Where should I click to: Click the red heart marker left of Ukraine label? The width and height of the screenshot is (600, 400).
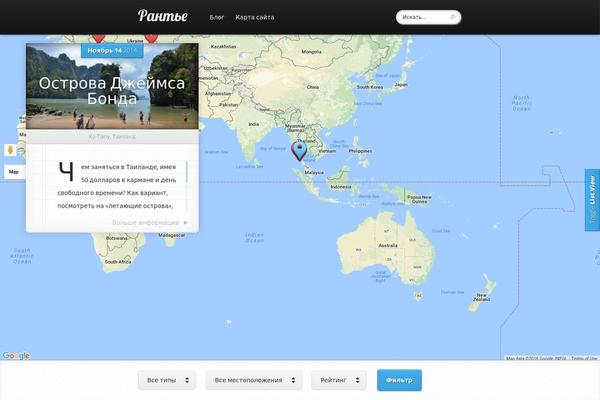99,38
